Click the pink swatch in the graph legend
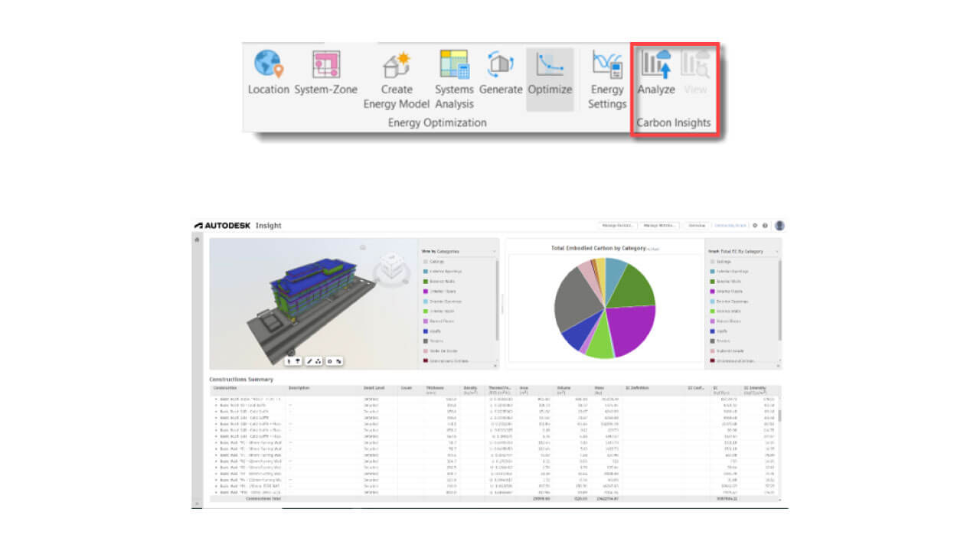 click(712, 351)
